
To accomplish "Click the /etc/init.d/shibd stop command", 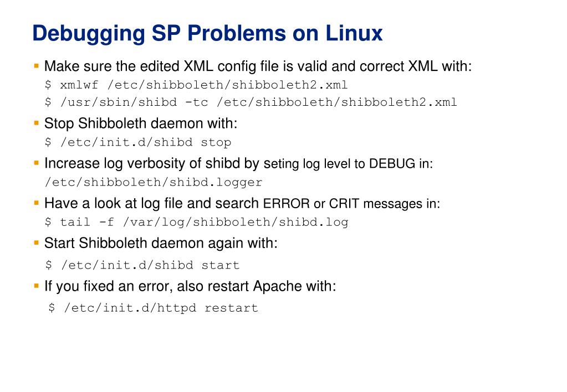I will point(138,142).
